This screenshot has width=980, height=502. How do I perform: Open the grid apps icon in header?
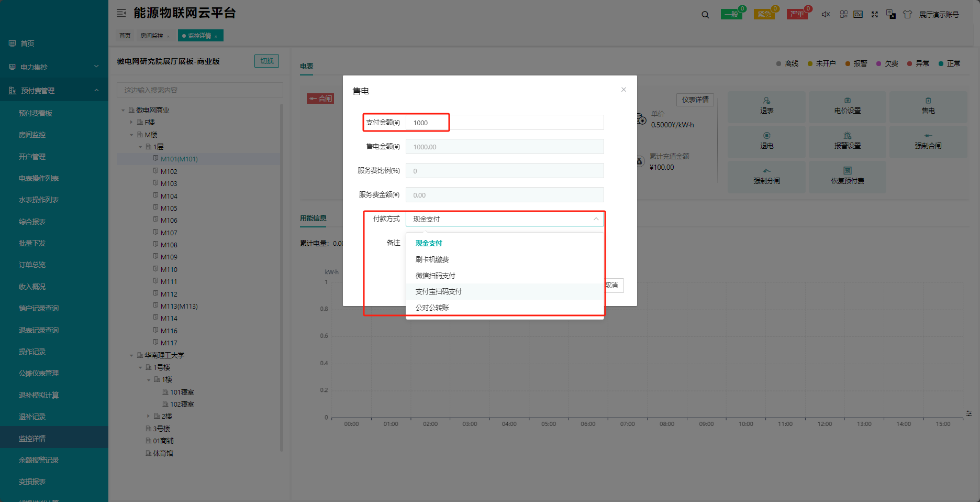click(843, 15)
